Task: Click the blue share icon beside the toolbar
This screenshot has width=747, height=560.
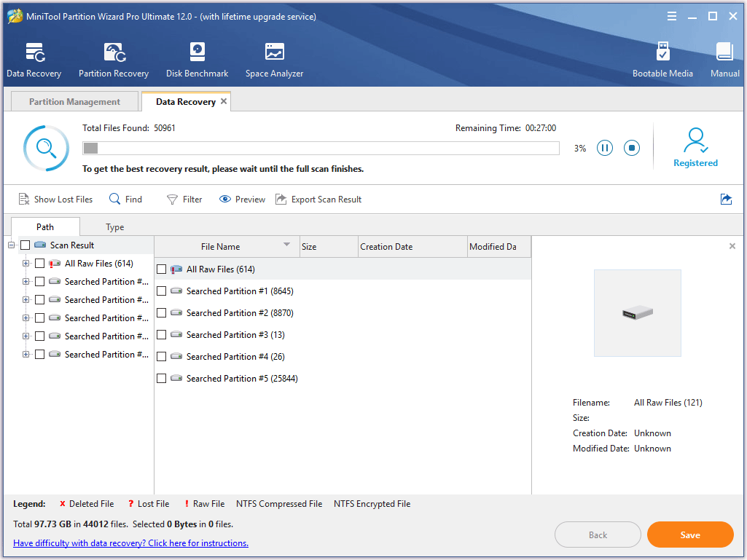Action: [726, 199]
